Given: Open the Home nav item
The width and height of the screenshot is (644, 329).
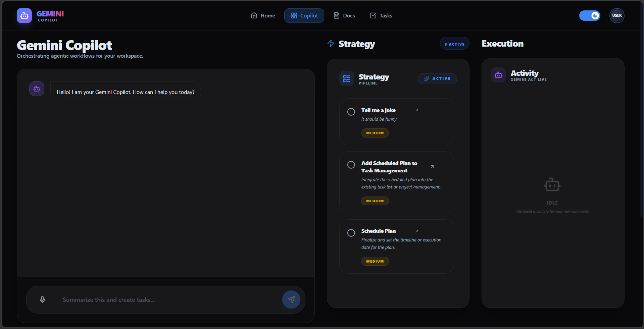Looking at the screenshot, I should coord(263,15).
